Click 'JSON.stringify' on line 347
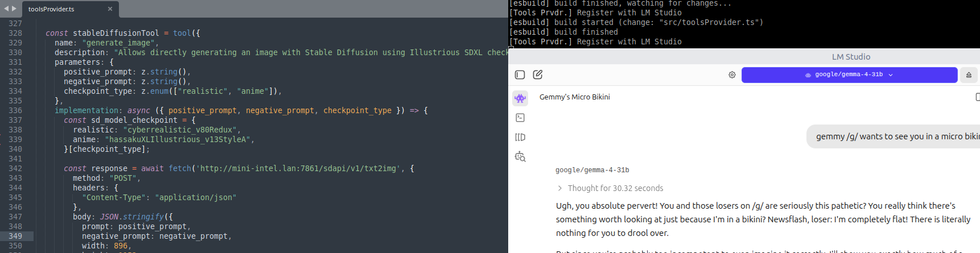This screenshot has height=253, width=980. pos(132,217)
